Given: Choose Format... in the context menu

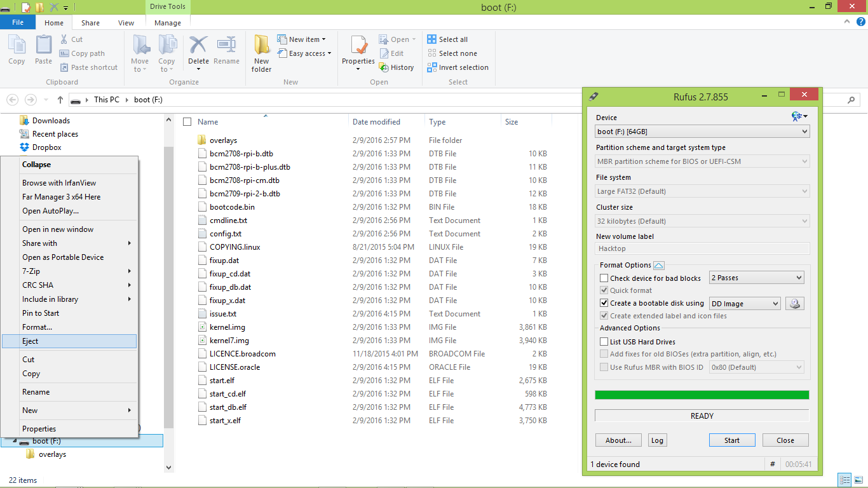Looking at the screenshot, I should click(69, 327).
